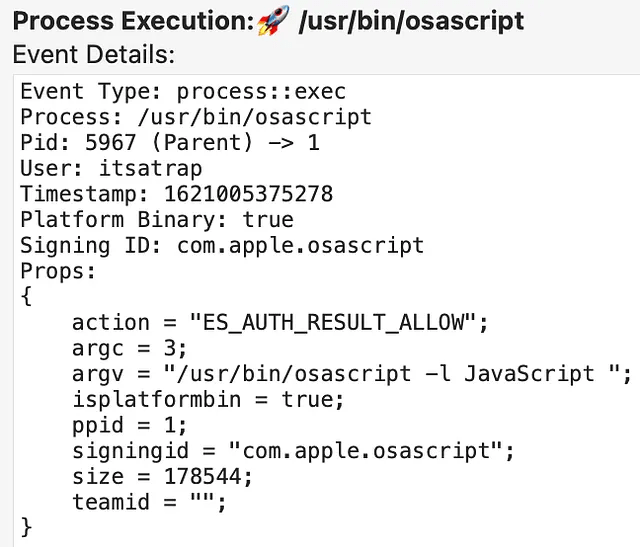Click the argc = 3 line
640x547 pixels.
coord(126,348)
